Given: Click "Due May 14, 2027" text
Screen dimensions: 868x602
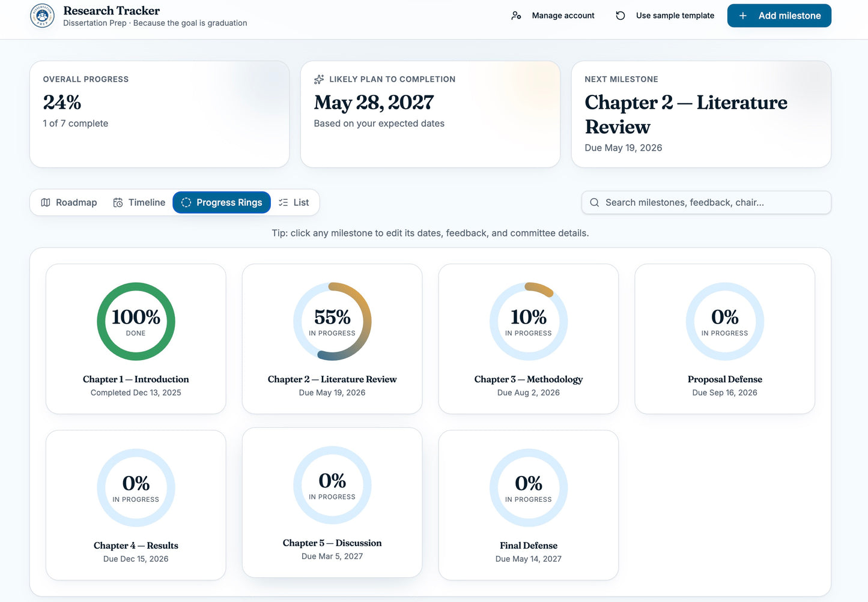Looking at the screenshot, I should pyautogui.click(x=529, y=559).
